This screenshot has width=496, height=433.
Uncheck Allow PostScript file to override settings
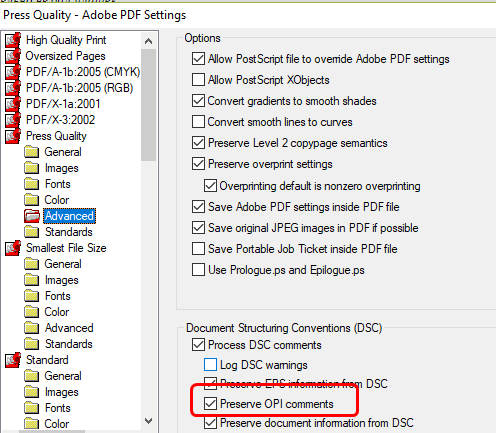coord(198,59)
